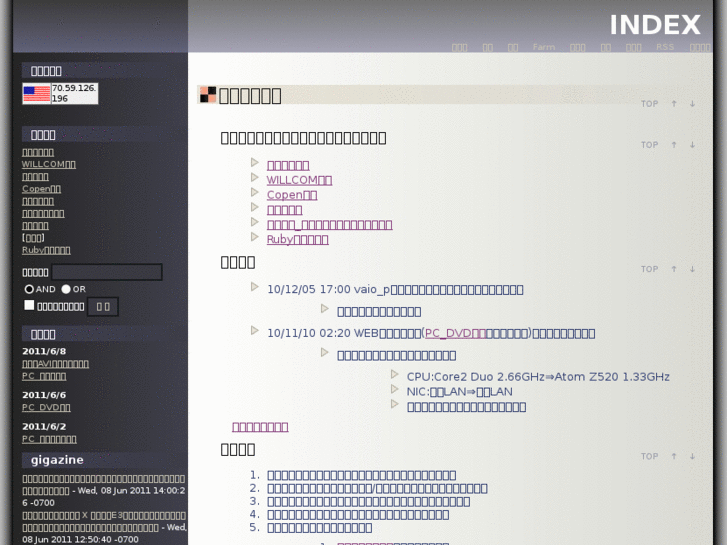This screenshot has height=545, width=727.
Task: Click the search submit button beside the checkbox
Action: coord(103,307)
